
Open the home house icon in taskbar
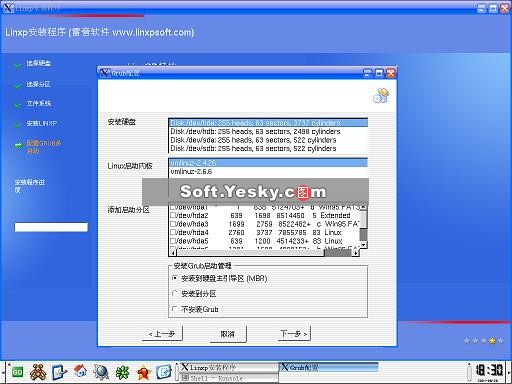coord(80,371)
